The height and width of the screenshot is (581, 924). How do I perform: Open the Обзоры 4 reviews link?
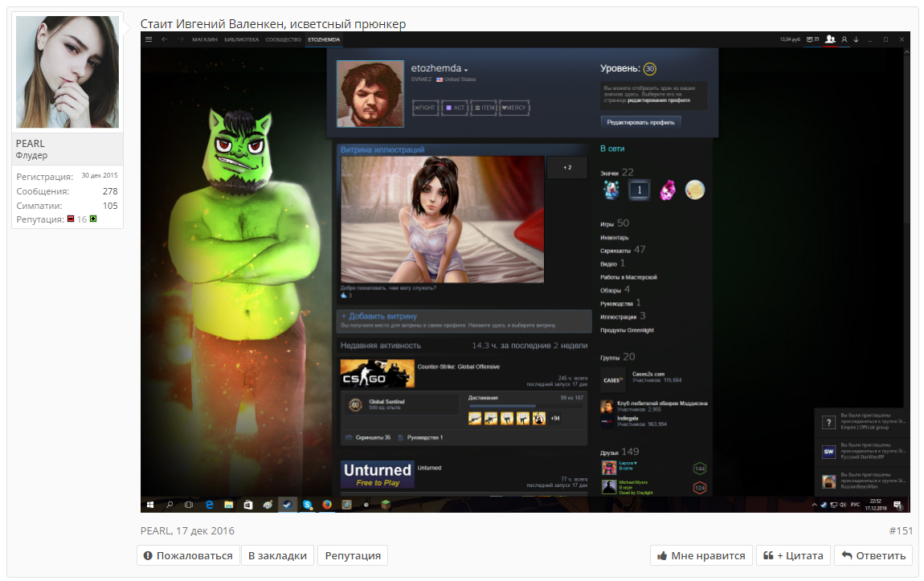[615, 290]
